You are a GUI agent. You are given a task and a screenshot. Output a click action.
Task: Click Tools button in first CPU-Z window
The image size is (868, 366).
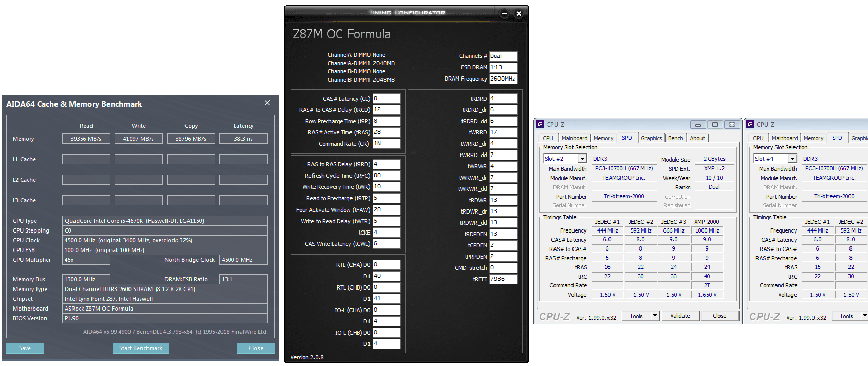tap(636, 316)
